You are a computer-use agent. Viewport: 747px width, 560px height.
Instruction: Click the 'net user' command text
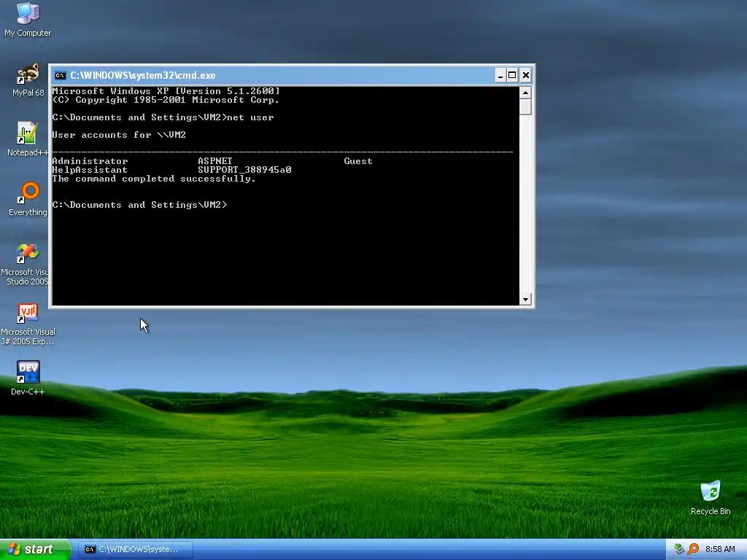(251, 117)
